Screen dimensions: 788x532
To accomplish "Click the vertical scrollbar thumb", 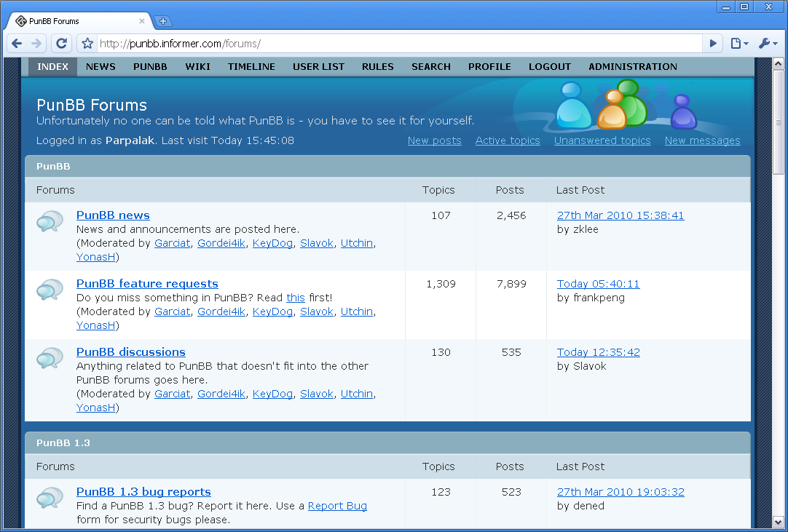I will (778, 122).
